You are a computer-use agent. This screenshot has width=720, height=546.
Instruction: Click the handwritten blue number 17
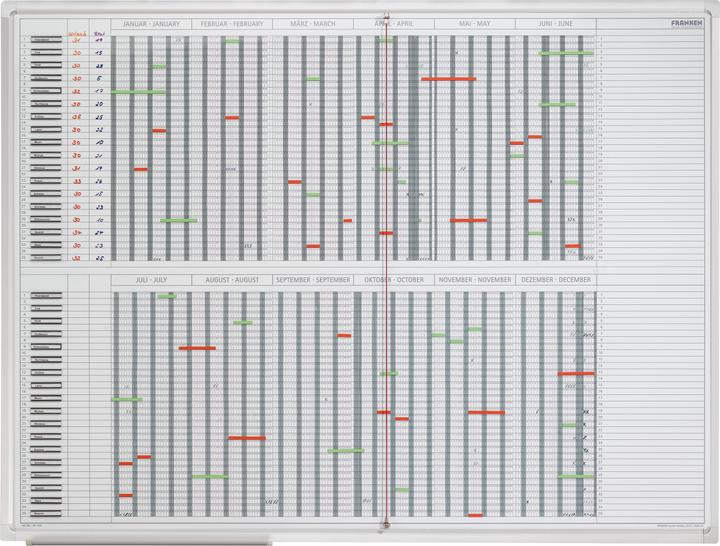pos(99,91)
